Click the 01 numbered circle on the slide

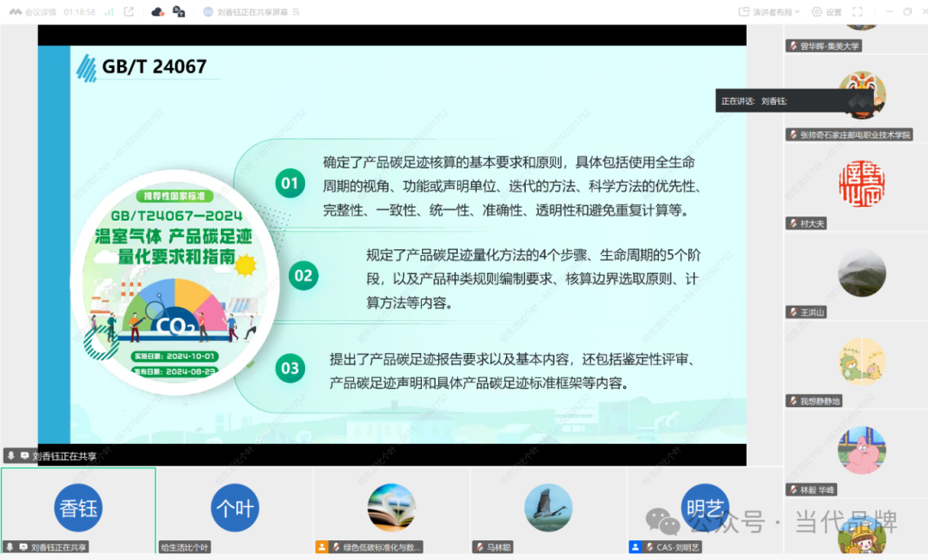(x=290, y=183)
